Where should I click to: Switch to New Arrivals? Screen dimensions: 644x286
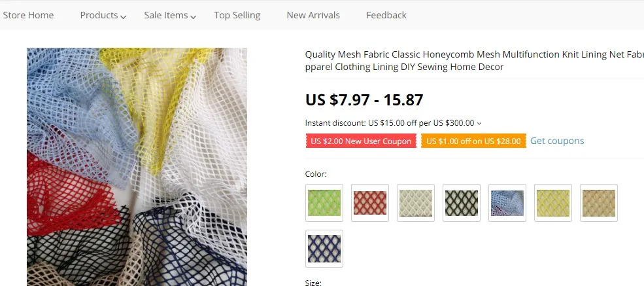(x=313, y=15)
